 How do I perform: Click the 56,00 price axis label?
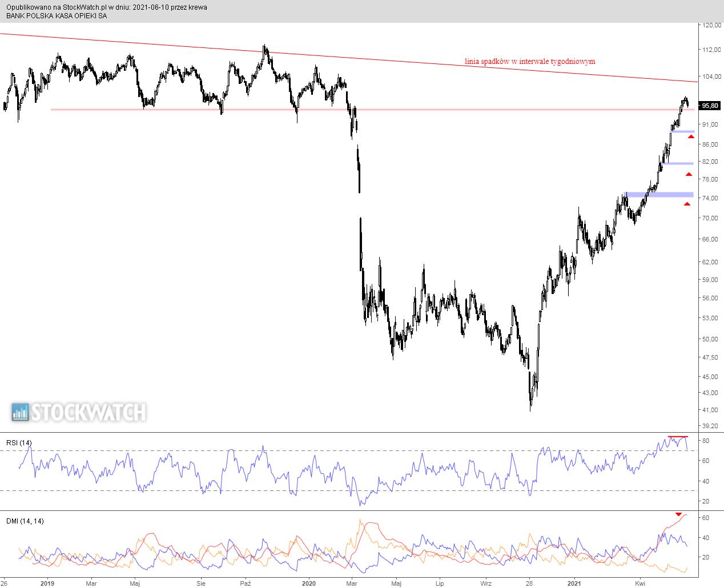tap(710, 298)
